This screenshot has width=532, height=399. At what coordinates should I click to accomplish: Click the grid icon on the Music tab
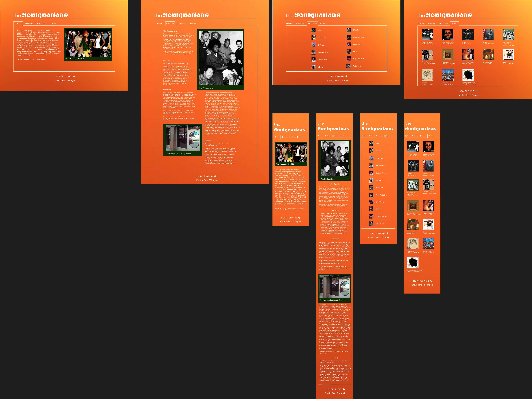50,23
